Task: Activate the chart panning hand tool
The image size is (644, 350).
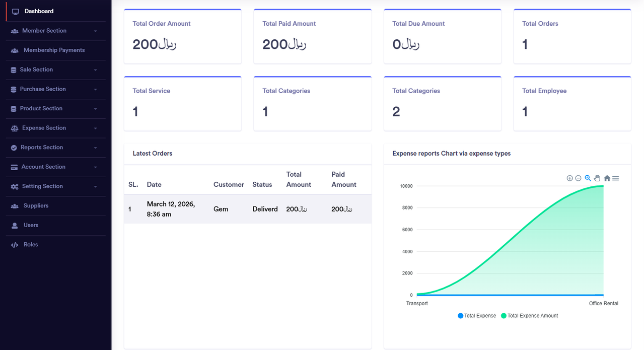Action: [597, 178]
